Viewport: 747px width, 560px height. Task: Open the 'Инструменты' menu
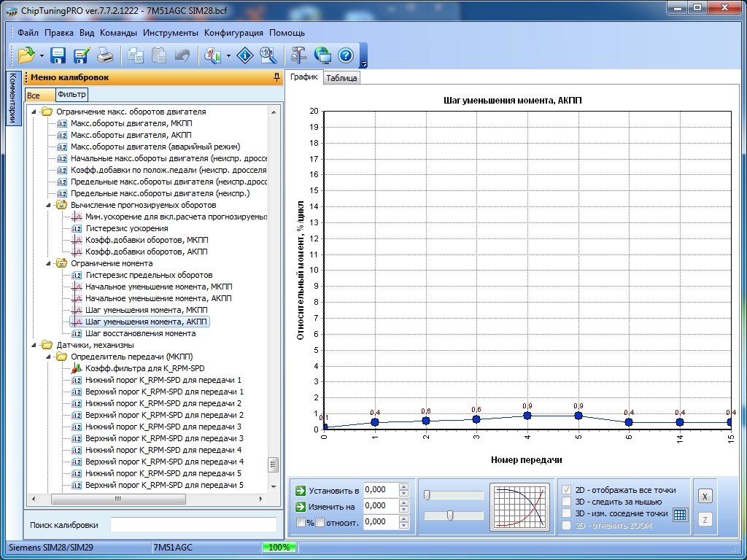[x=170, y=33]
